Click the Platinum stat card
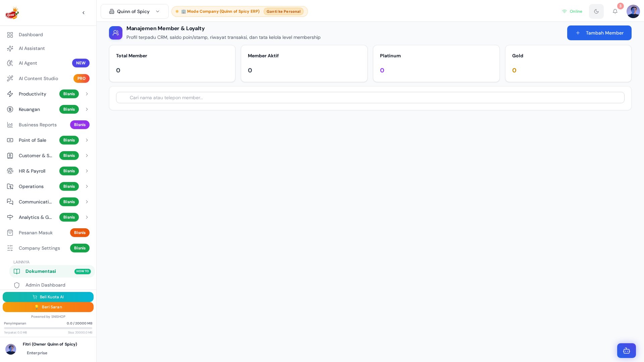Screen dimensions: 644x362 tap(436, 64)
